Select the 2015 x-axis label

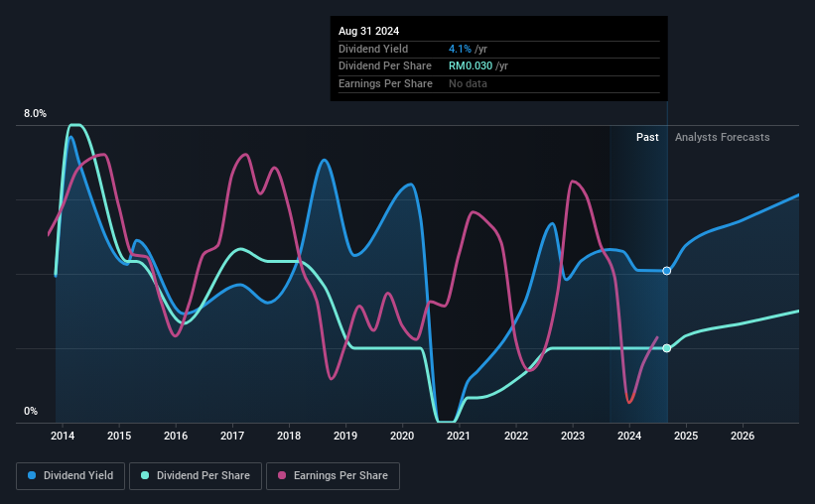pos(119,436)
